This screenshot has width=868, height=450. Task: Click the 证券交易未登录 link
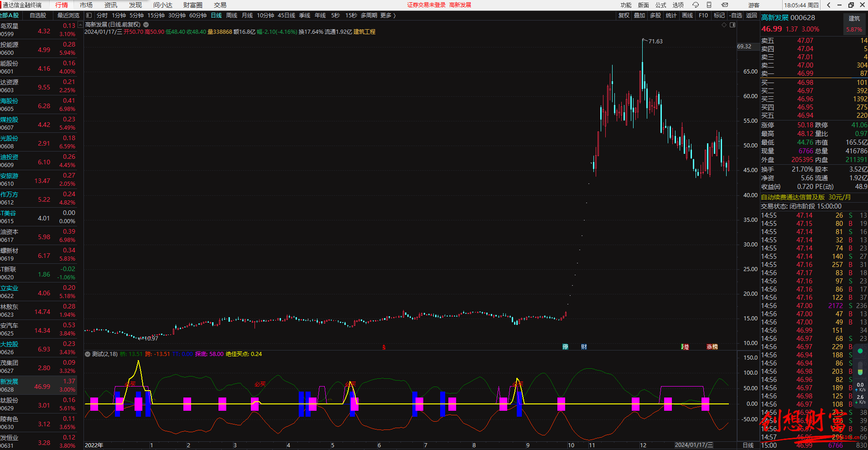click(426, 5)
